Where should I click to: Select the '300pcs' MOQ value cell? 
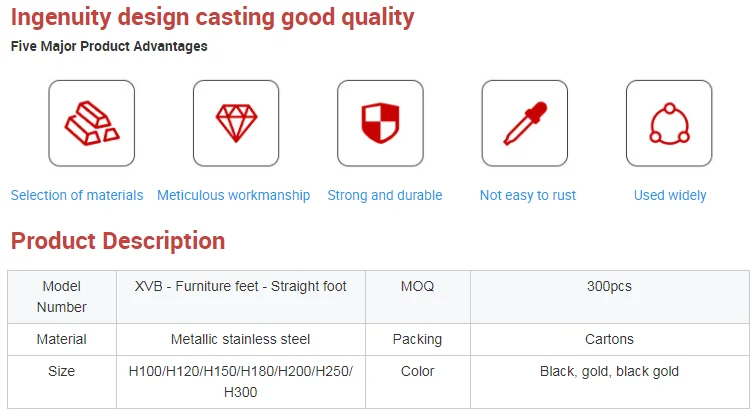pos(609,287)
